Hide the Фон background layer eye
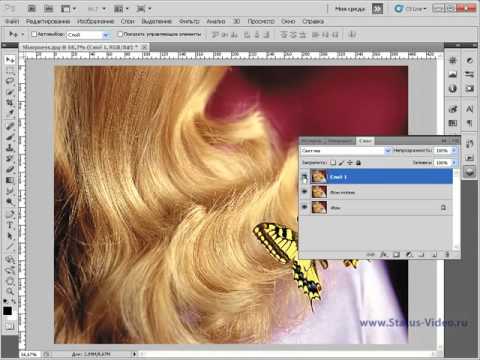Image resolution: width=480 pixels, height=360 pixels. (305, 207)
